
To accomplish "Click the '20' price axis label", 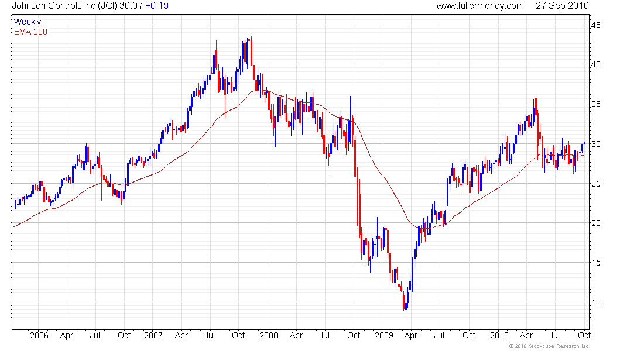I will click(x=595, y=223).
